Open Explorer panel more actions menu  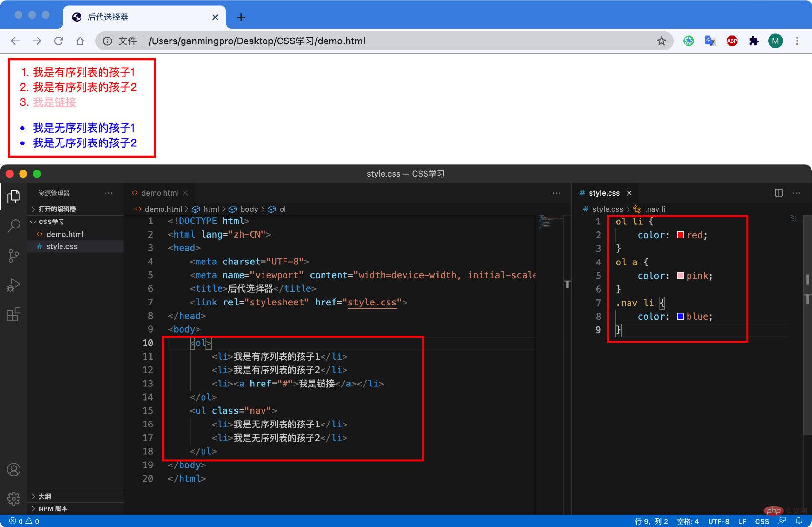(x=108, y=193)
